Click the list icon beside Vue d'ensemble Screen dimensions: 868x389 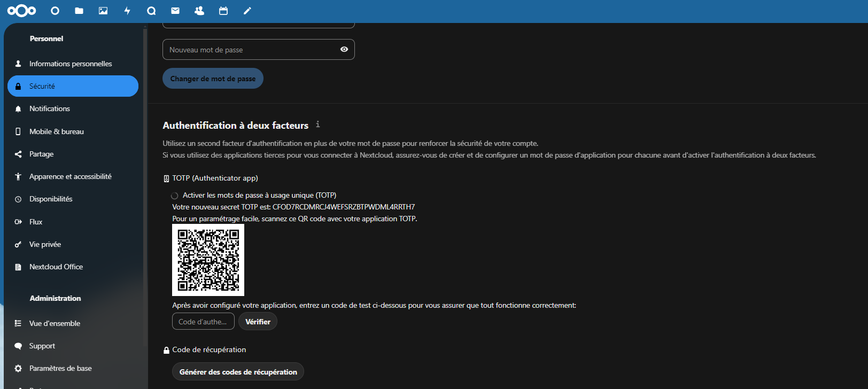(x=18, y=323)
